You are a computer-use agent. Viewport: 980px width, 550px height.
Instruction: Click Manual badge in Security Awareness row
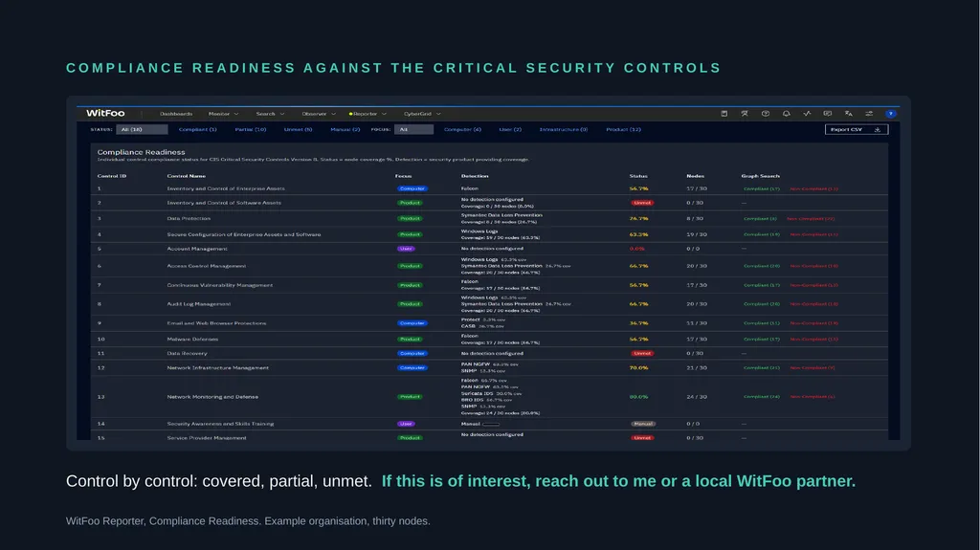pyautogui.click(x=643, y=424)
